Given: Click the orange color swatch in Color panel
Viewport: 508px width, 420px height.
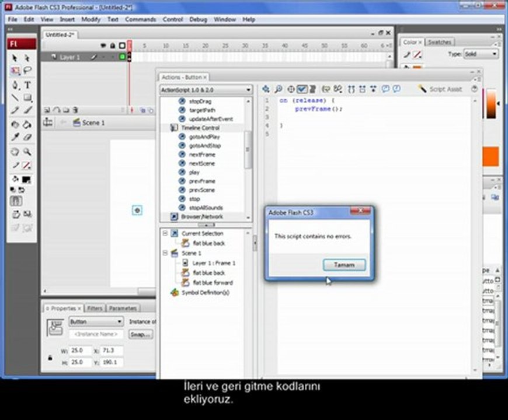Looking at the screenshot, I should [x=490, y=156].
